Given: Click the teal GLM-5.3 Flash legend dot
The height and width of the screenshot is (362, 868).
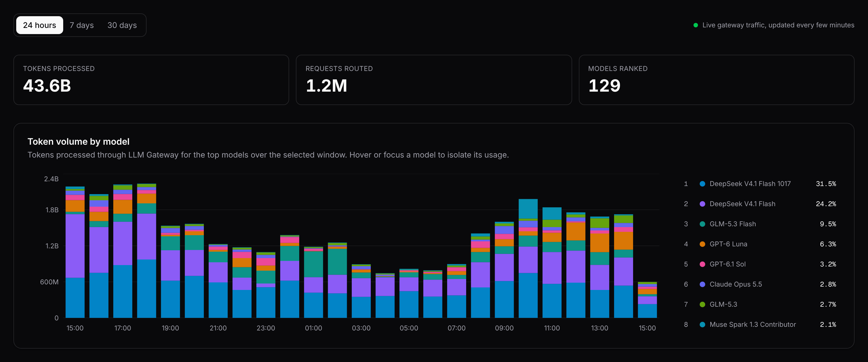Looking at the screenshot, I should pyautogui.click(x=702, y=224).
